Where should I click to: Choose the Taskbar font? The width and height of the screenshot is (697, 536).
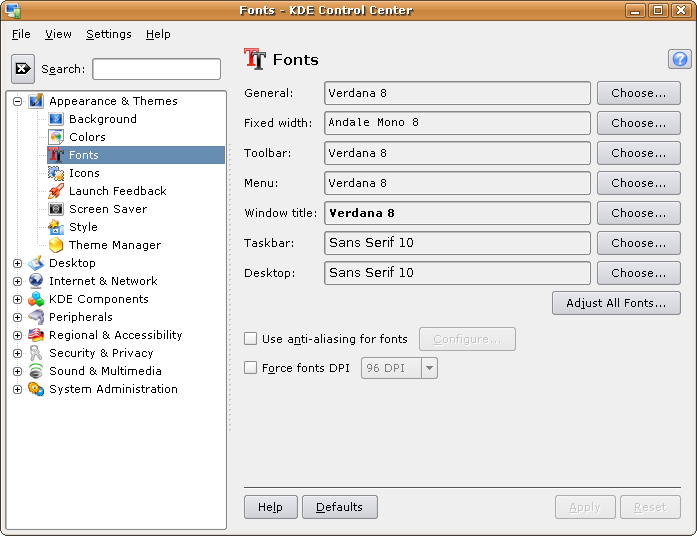(x=639, y=243)
